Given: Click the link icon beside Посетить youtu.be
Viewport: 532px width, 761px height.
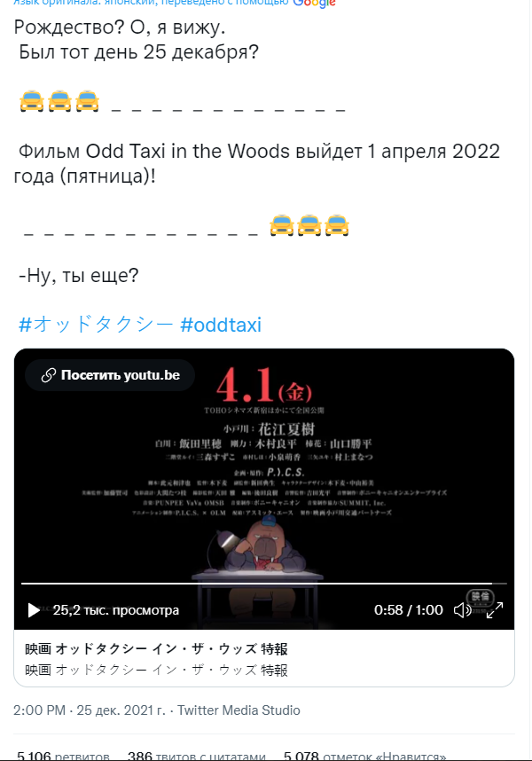Looking at the screenshot, I should pyautogui.click(x=48, y=375).
